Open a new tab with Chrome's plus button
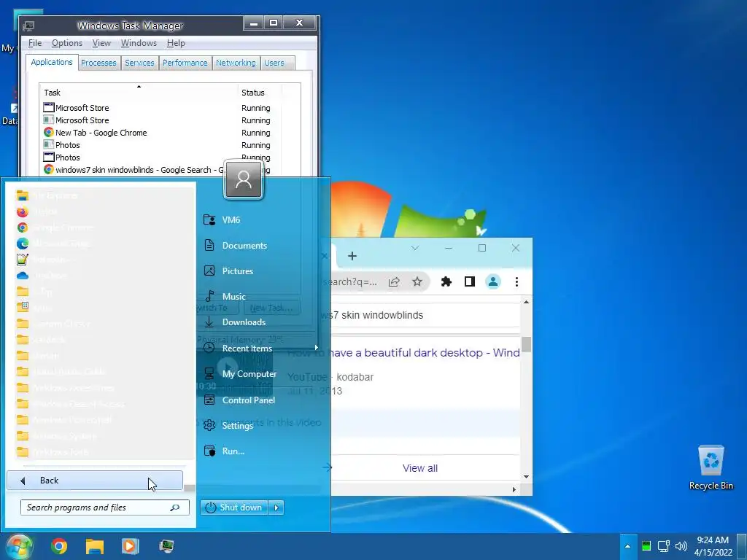 [352, 256]
